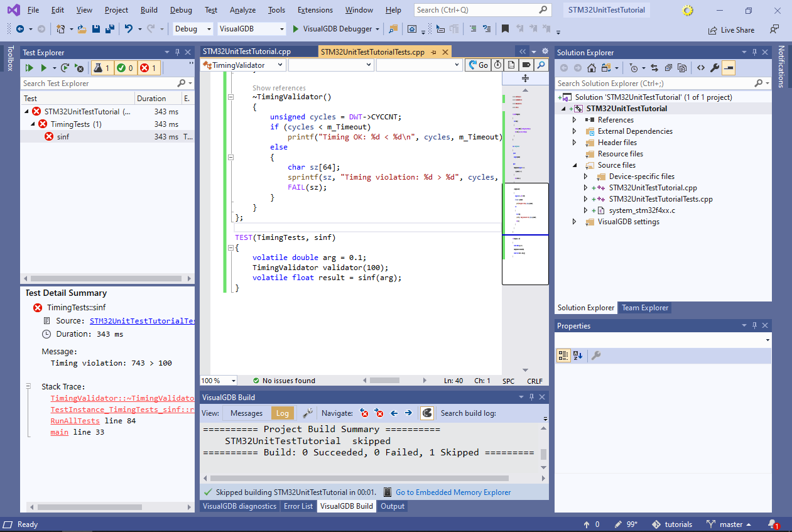Open Properties via the Solution Explorer wrench icon
Viewport: 792px width, 532px height.
715,68
